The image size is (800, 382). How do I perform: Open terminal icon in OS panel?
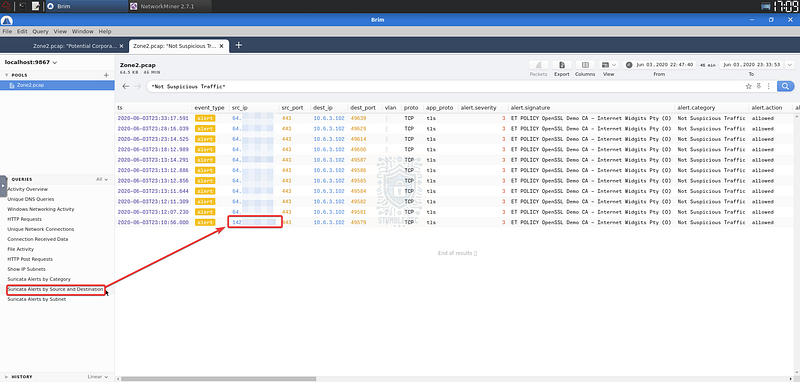tap(21, 6)
